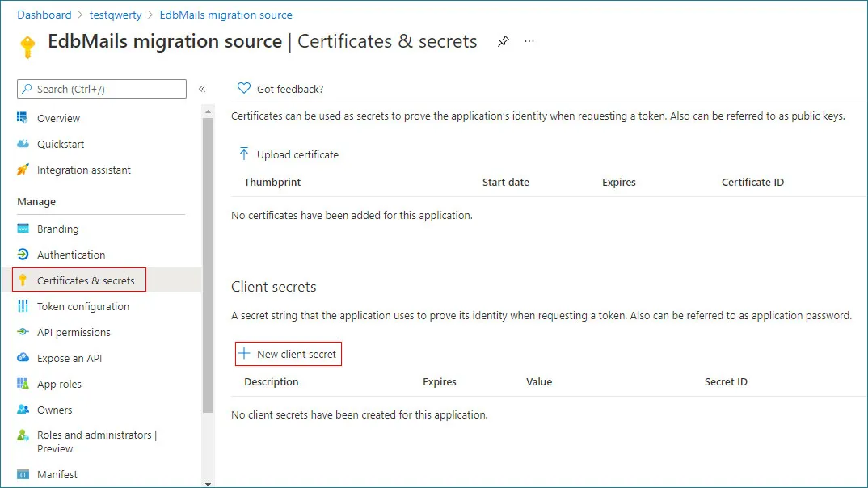Image resolution: width=868 pixels, height=488 pixels.
Task: Click the 'No certificates have been added' message
Action: [352, 215]
